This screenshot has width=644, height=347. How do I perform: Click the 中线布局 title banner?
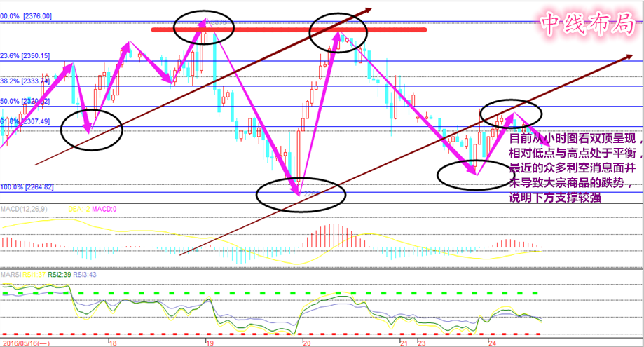click(x=587, y=25)
